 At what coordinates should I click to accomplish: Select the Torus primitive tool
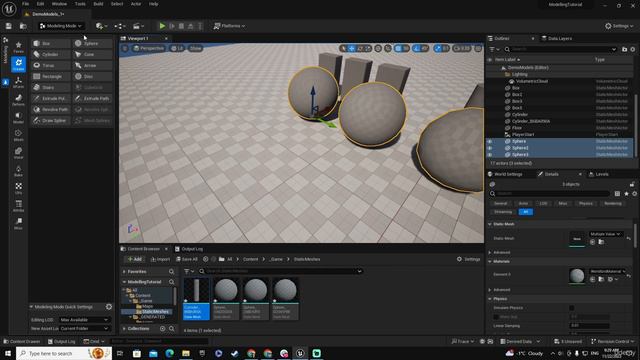click(51, 65)
